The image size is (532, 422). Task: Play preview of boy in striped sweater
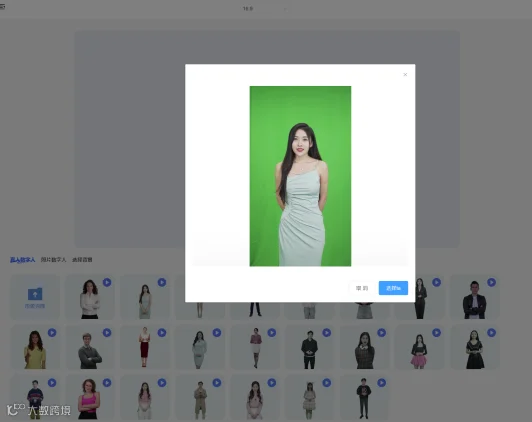point(52,383)
